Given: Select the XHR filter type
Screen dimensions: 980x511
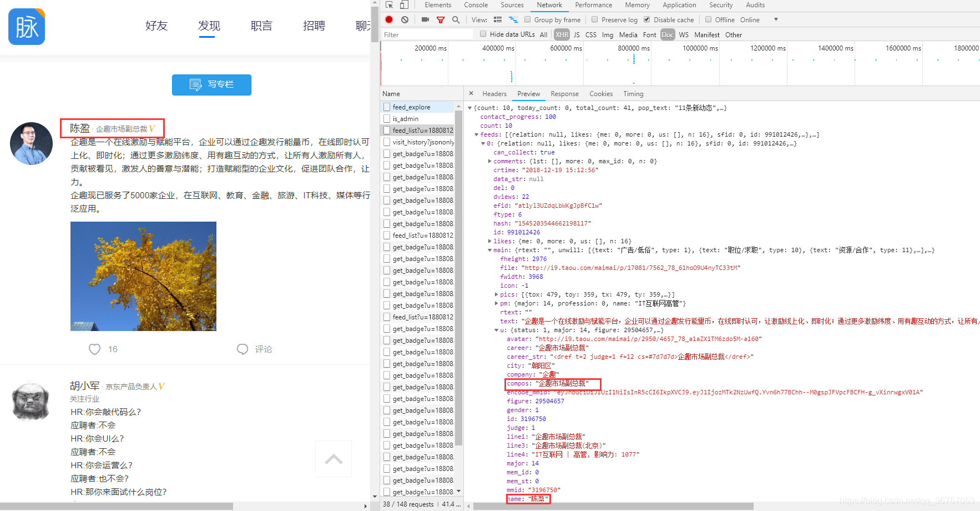Looking at the screenshot, I should click(562, 34).
